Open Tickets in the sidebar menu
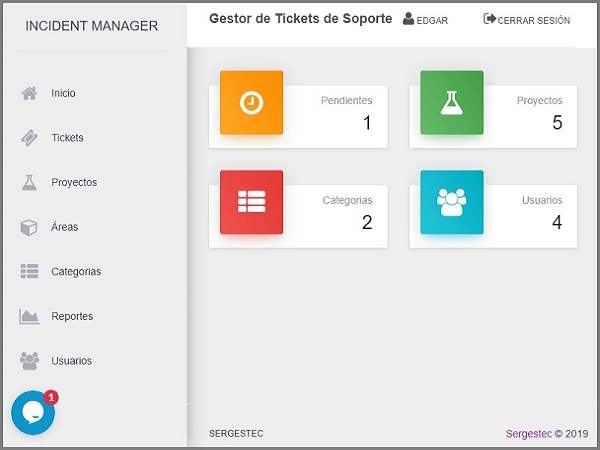Screen dimensions: 600x450 tap(67, 138)
